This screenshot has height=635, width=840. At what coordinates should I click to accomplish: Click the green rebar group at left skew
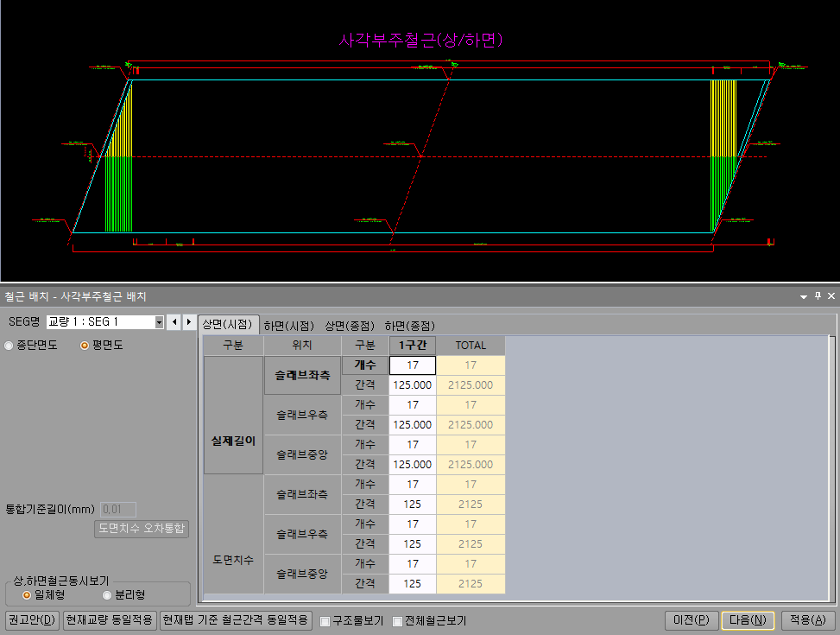[118, 194]
